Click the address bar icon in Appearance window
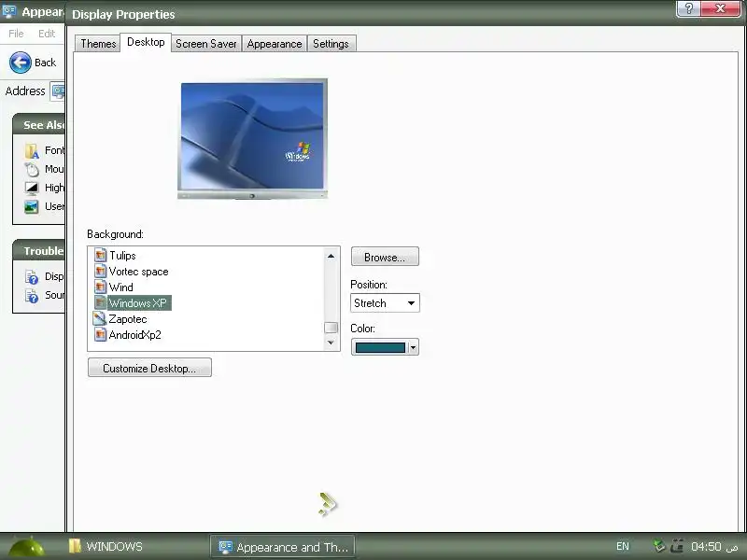The image size is (747, 560). [x=58, y=91]
